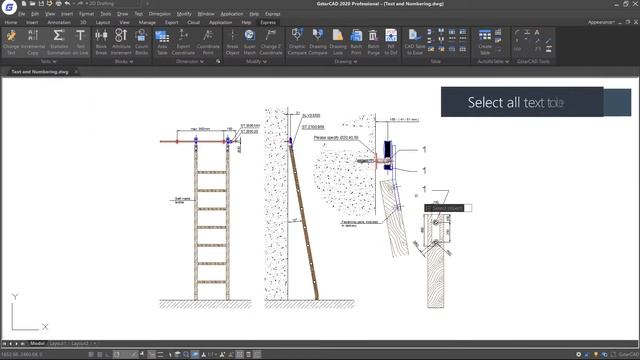Choose the Break Object tool
Viewport: 640px width, 360px height.
[233, 42]
